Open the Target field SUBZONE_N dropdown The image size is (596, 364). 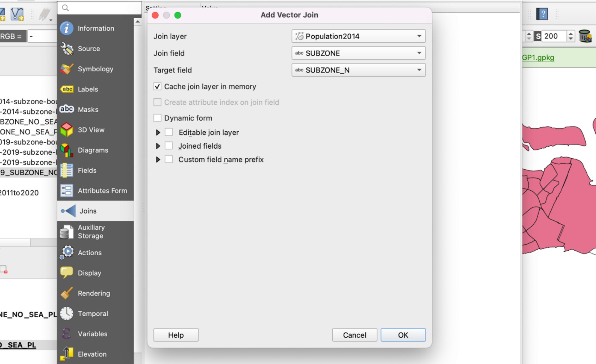(358, 70)
